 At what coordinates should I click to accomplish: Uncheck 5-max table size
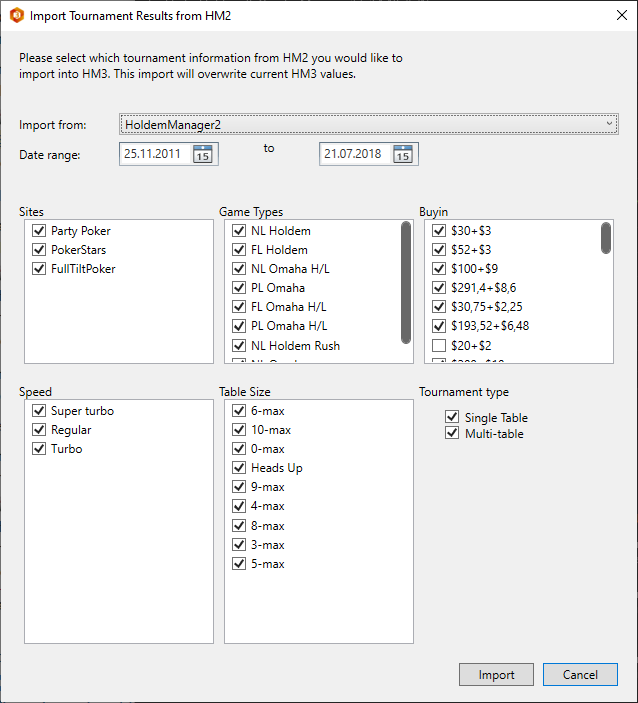pyautogui.click(x=239, y=564)
